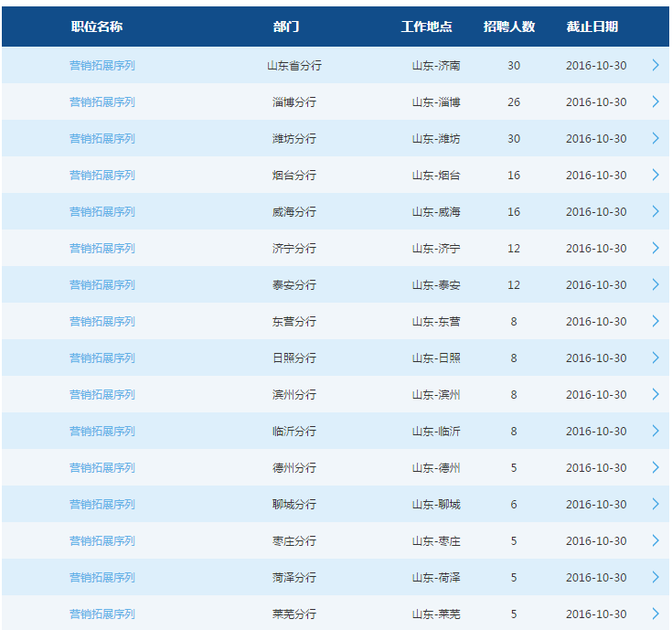This screenshot has width=672, height=630.
Task: Click the arrow icon in the 莱芜分行 row
Action: point(655,614)
